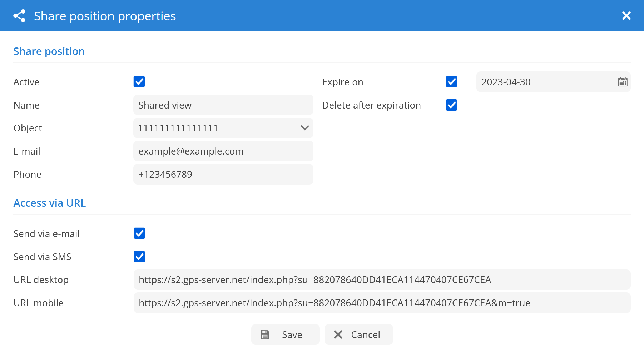Click the floppy disk icon to save
Screen dimensions: 644x358
(265, 334)
